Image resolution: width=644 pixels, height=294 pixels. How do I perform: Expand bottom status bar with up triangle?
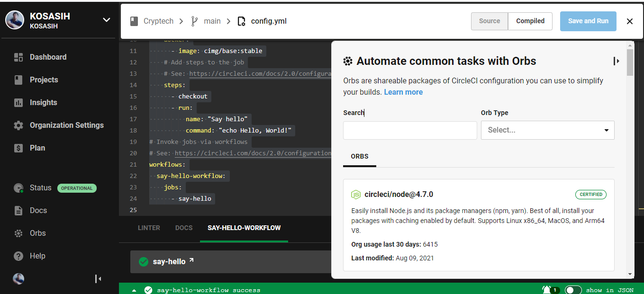(x=134, y=290)
